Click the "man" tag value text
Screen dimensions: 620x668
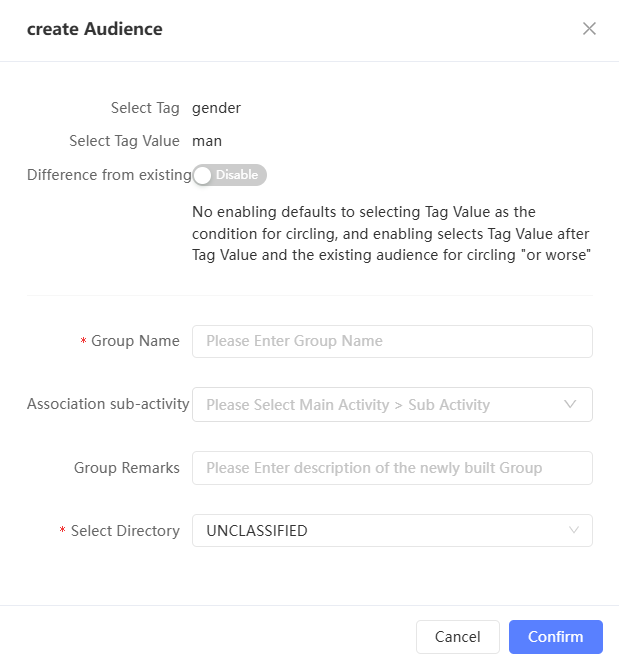pos(207,141)
